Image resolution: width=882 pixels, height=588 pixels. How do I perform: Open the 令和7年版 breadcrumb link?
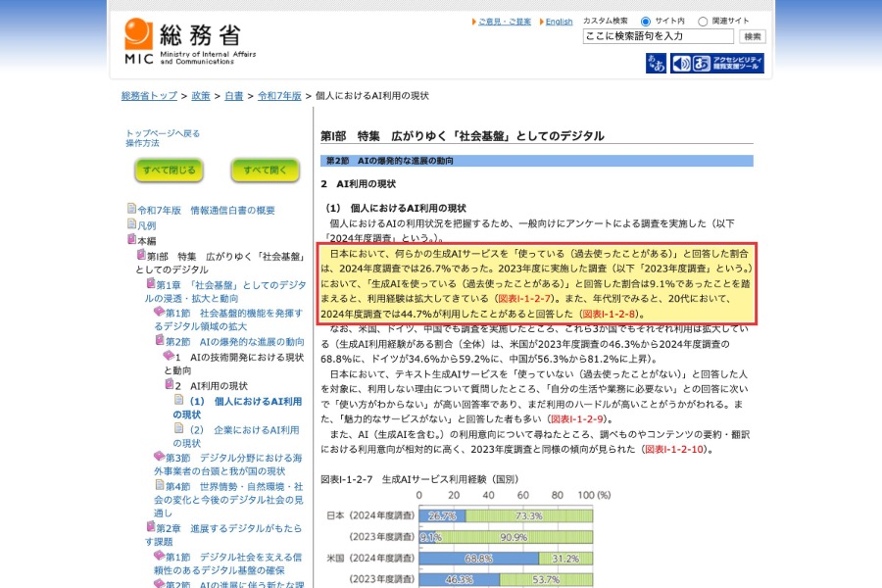(279, 96)
